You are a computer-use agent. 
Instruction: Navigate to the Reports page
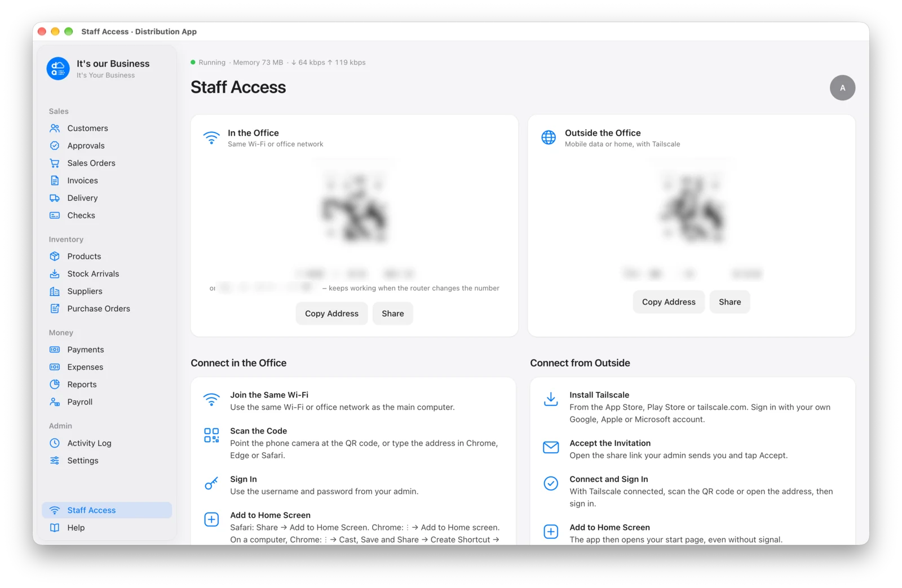point(107,384)
